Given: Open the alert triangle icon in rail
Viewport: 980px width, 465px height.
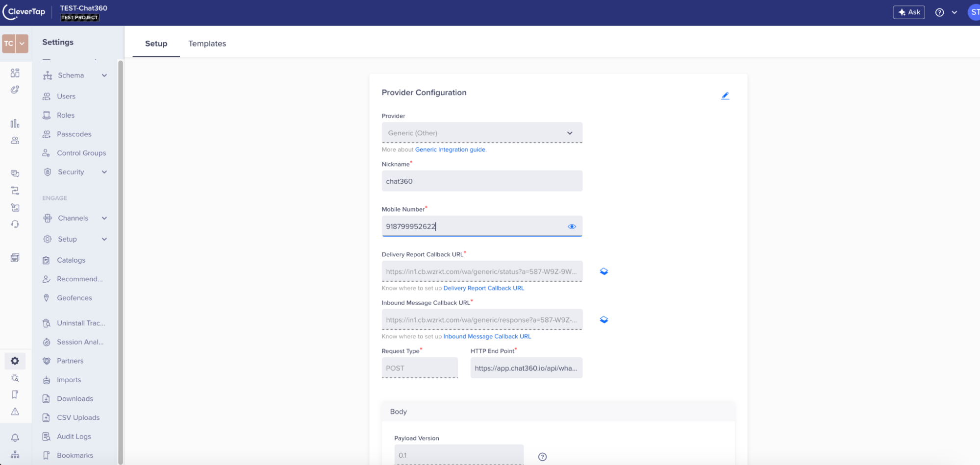Looking at the screenshot, I should [x=15, y=412].
